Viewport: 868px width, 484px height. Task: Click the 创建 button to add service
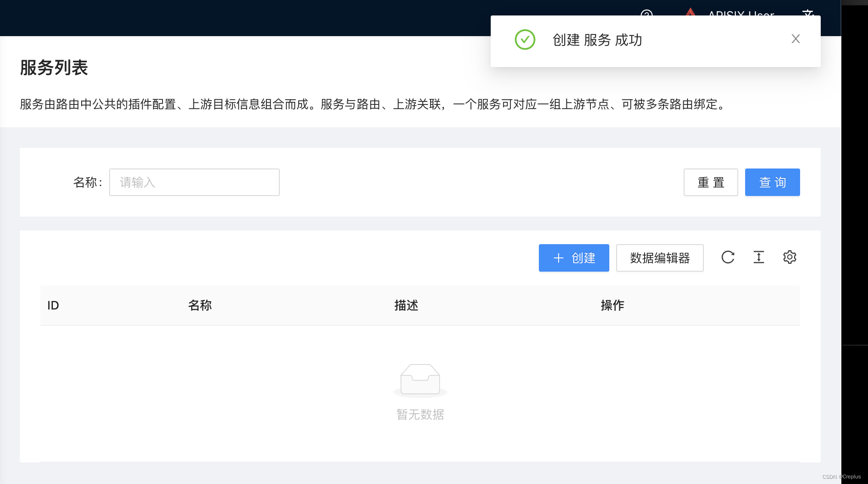(574, 258)
